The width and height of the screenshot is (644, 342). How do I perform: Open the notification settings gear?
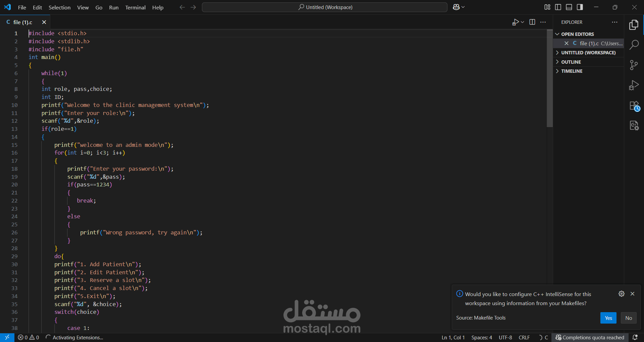coord(622,294)
